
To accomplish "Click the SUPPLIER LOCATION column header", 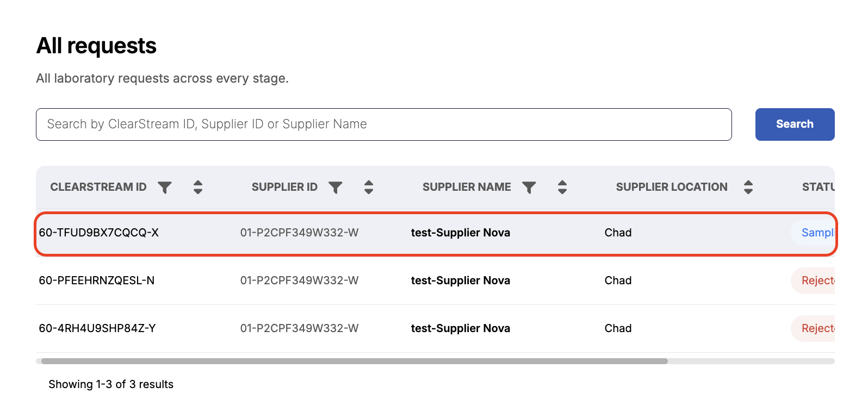I will [x=672, y=187].
